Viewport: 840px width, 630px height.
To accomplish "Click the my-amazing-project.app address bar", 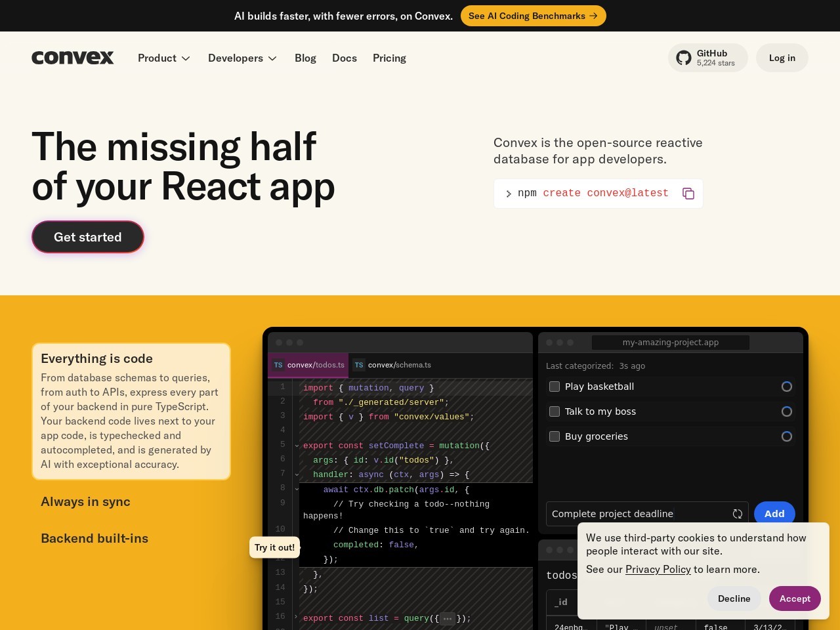I will (671, 343).
